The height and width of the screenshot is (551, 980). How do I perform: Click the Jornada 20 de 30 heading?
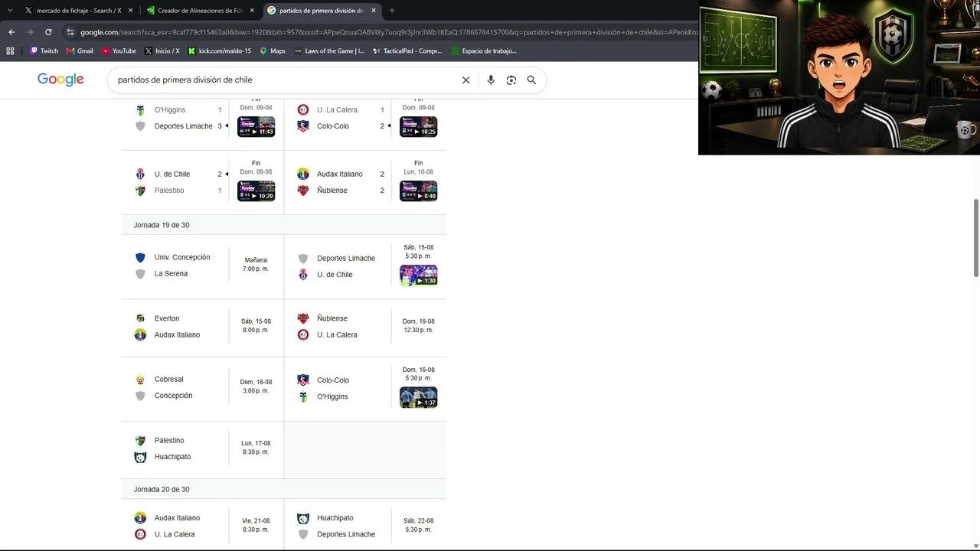pyautogui.click(x=162, y=489)
